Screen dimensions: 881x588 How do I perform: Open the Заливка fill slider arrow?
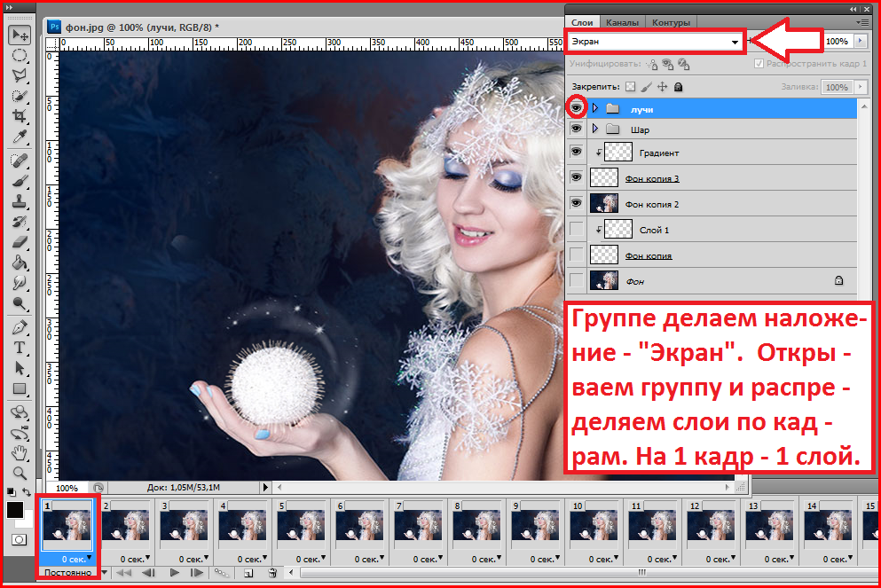861,87
